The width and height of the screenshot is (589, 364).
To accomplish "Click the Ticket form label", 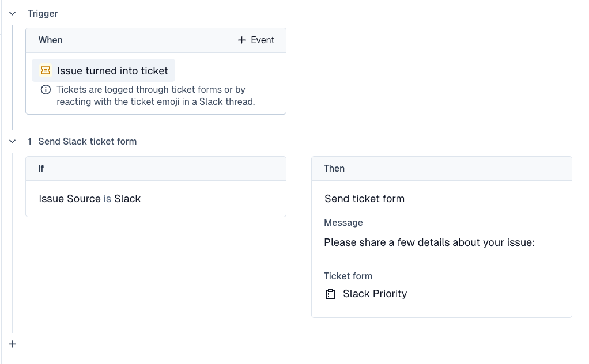I will [x=348, y=276].
